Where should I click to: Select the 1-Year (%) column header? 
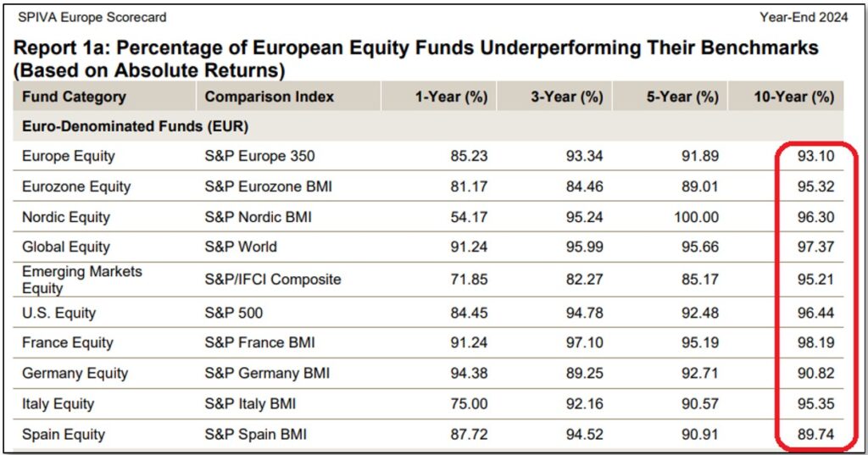tap(451, 97)
